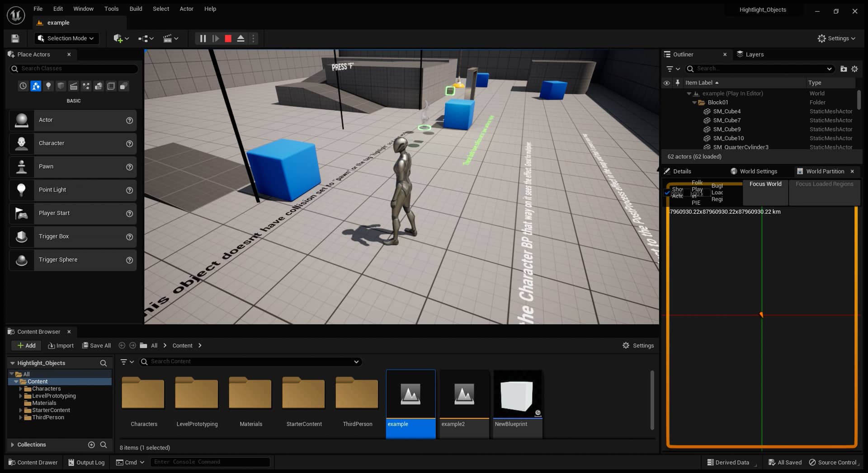Stop the Play In Editor session

228,38
